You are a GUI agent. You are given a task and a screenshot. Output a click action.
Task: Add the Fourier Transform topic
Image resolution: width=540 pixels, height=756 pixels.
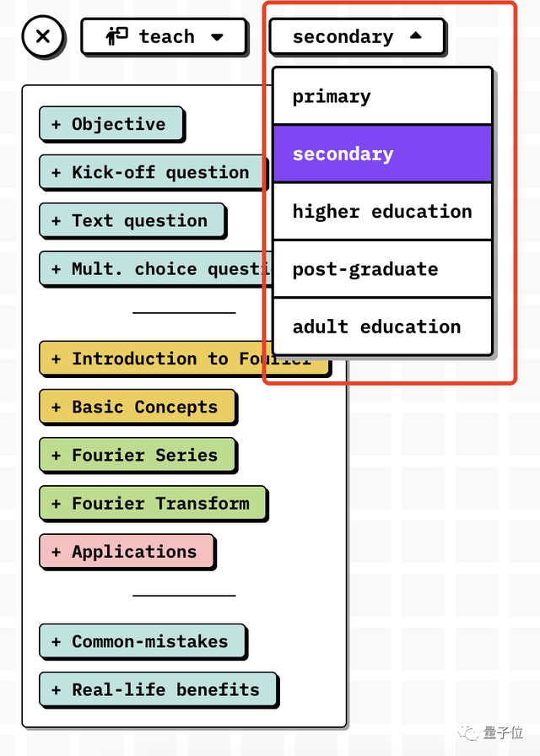point(152,504)
